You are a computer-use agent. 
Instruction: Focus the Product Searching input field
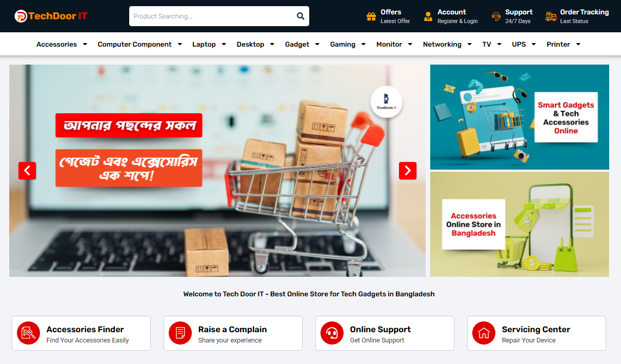(x=212, y=16)
